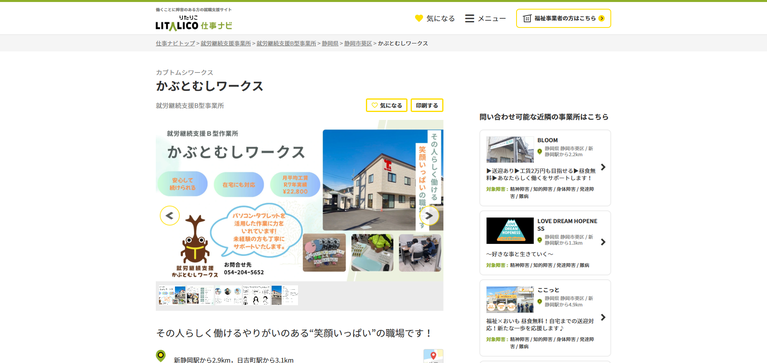Click breadcrumb 仕事ナビトップ

(175, 44)
